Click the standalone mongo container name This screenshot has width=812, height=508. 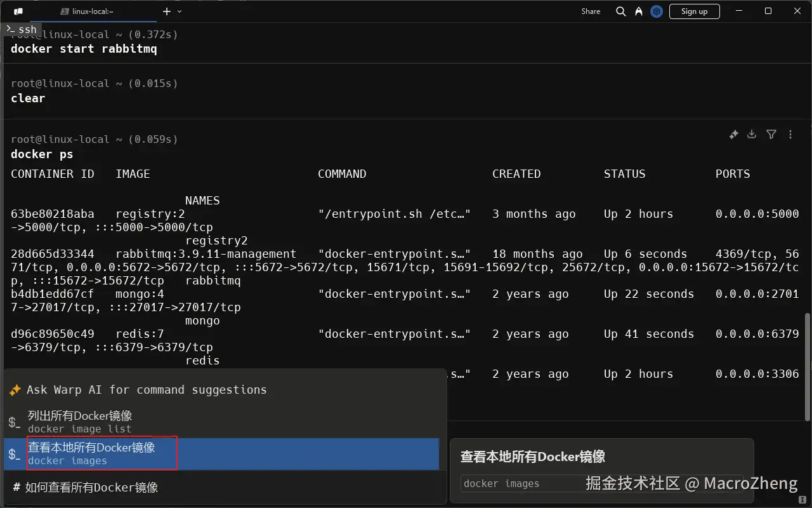coord(202,321)
